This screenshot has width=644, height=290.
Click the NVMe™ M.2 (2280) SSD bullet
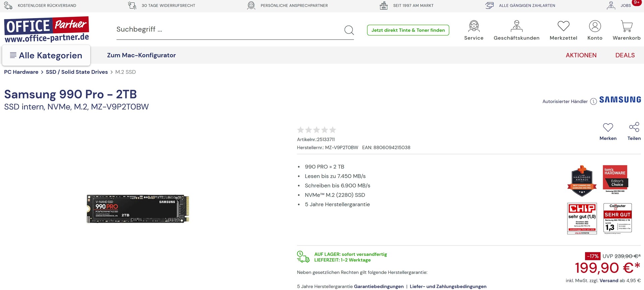coord(335,195)
